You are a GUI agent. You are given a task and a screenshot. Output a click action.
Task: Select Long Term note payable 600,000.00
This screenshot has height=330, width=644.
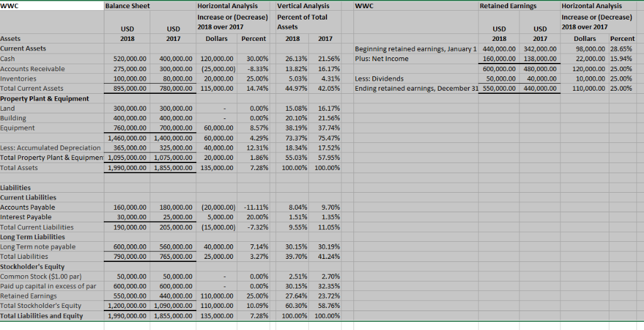click(x=130, y=247)
